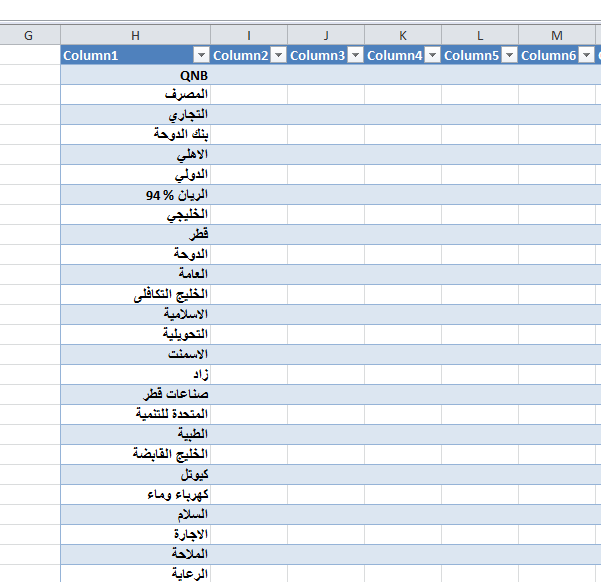
Task: Select the Column3 header cell
Action: 326,55
